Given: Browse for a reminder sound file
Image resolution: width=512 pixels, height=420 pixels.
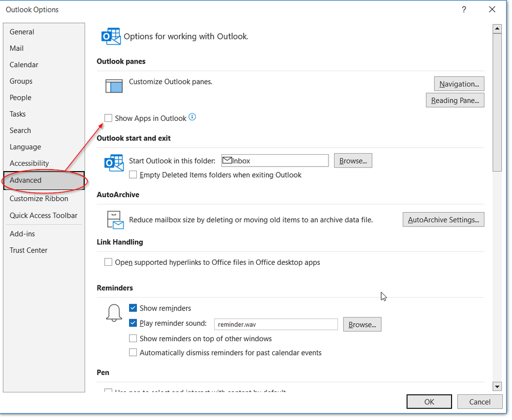Looking at the screenshot, I should point(362,324).
